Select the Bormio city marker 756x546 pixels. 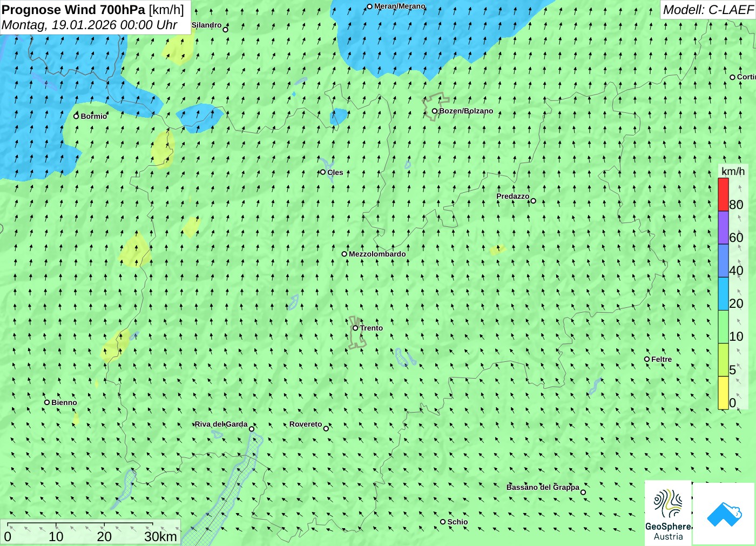pos(76,116)
